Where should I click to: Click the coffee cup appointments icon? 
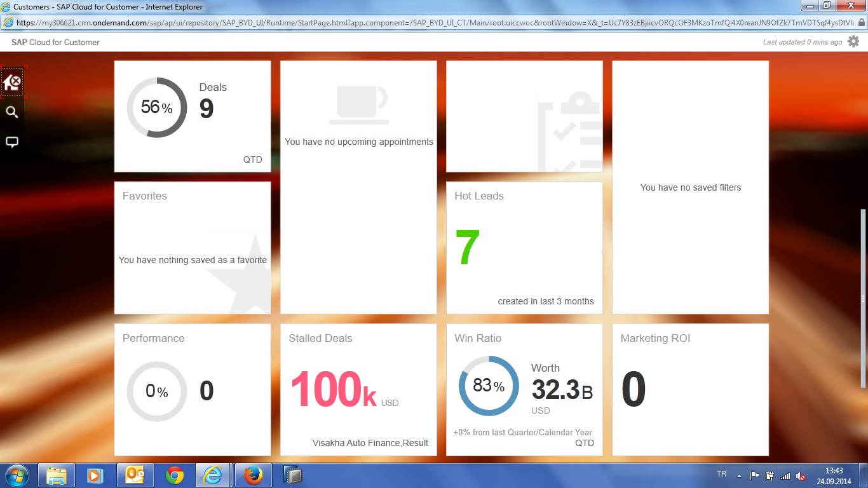coord(359,105)
